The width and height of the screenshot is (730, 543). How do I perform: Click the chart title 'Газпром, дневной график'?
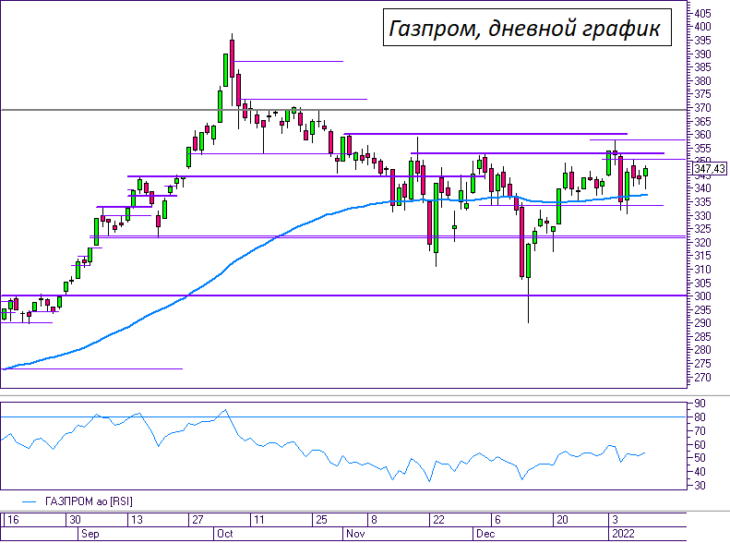(525, 28)
